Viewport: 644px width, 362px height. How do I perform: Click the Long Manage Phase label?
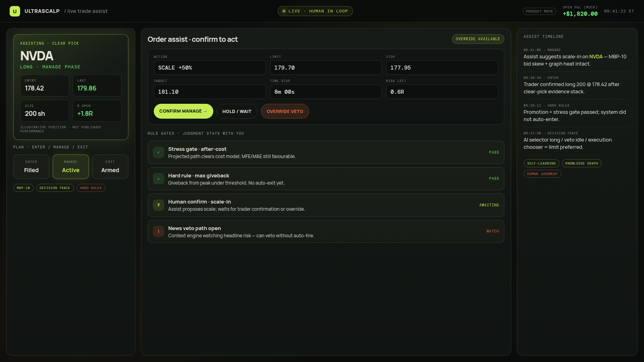coord(50,67)
